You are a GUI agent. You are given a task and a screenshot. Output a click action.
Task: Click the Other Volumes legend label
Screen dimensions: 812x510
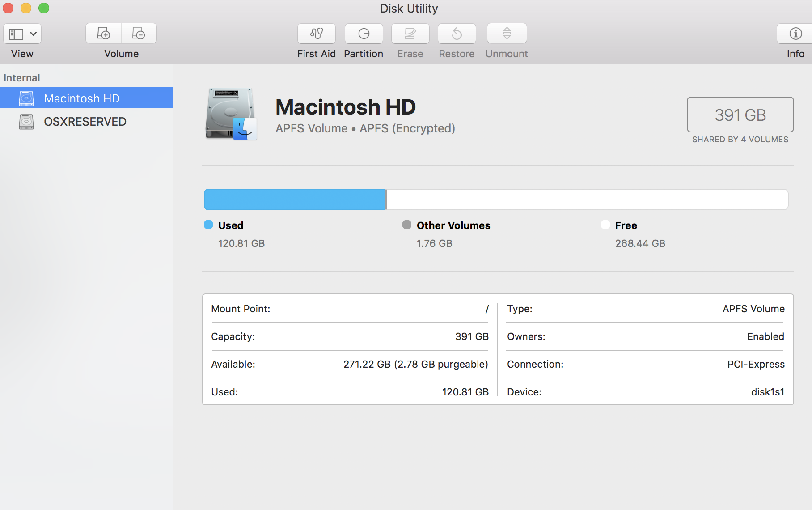click(453, 225)
